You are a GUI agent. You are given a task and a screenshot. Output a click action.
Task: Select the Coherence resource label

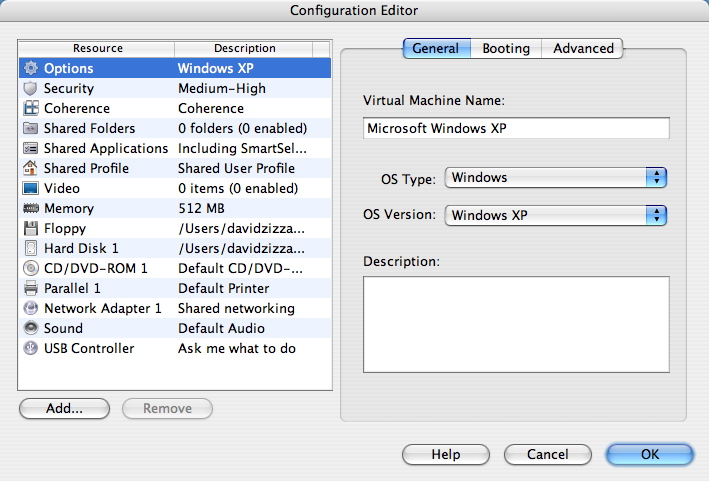coord(77,108)
